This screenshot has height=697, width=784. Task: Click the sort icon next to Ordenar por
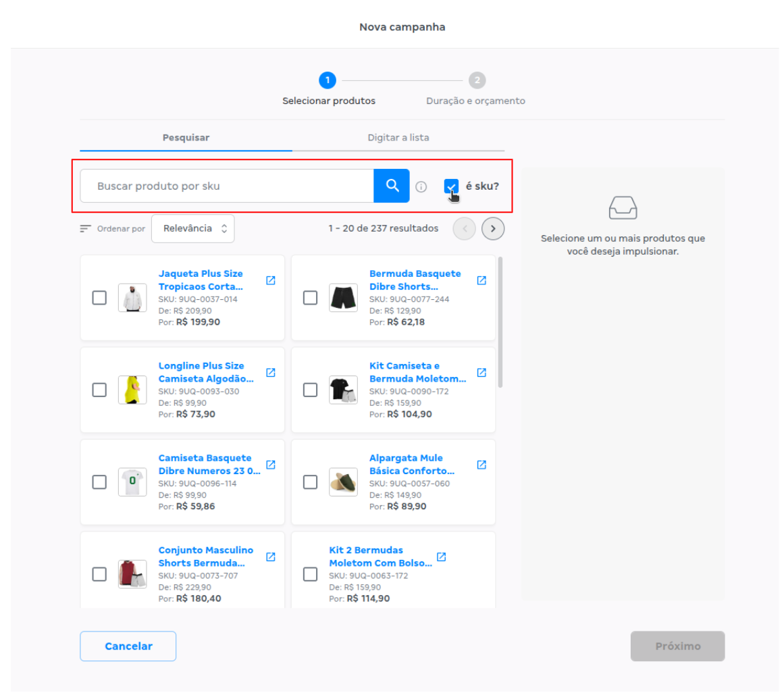tap(85, 229)
